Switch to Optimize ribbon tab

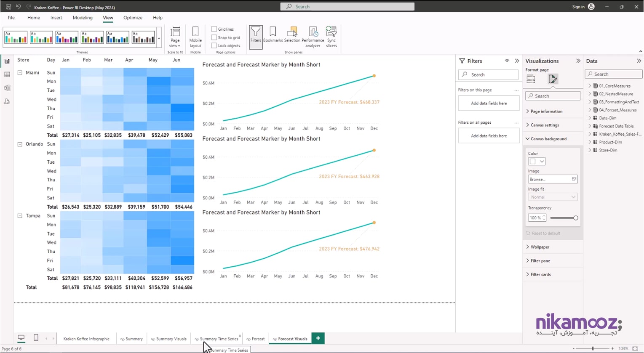[133, 18]
